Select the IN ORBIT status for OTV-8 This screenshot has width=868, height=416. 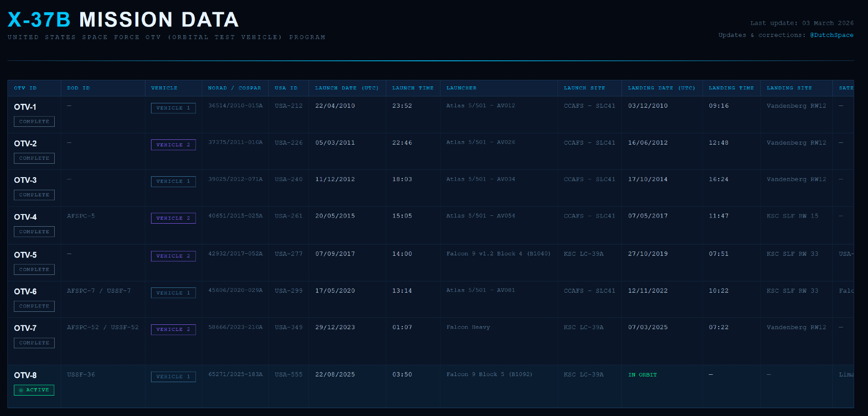click(642, 375)
